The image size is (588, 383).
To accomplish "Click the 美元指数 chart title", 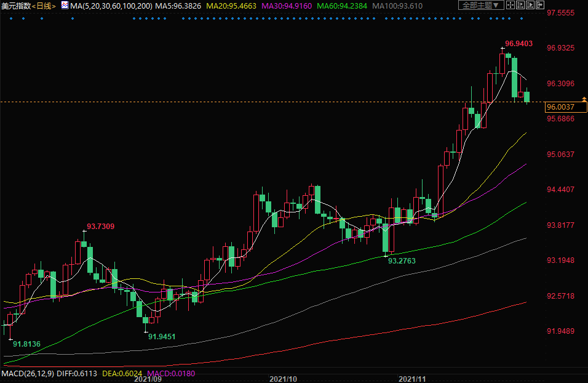I will [15, 6].
